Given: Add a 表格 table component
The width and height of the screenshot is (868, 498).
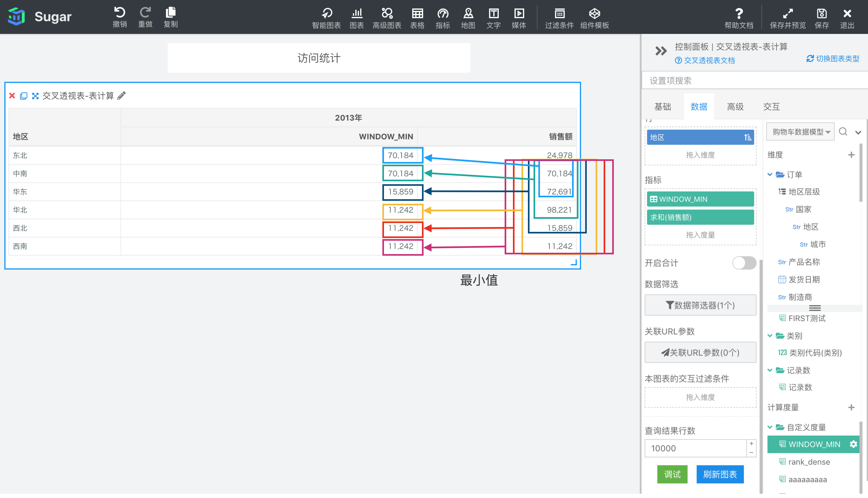Looking at the screenshot, I should pos(417,18).
